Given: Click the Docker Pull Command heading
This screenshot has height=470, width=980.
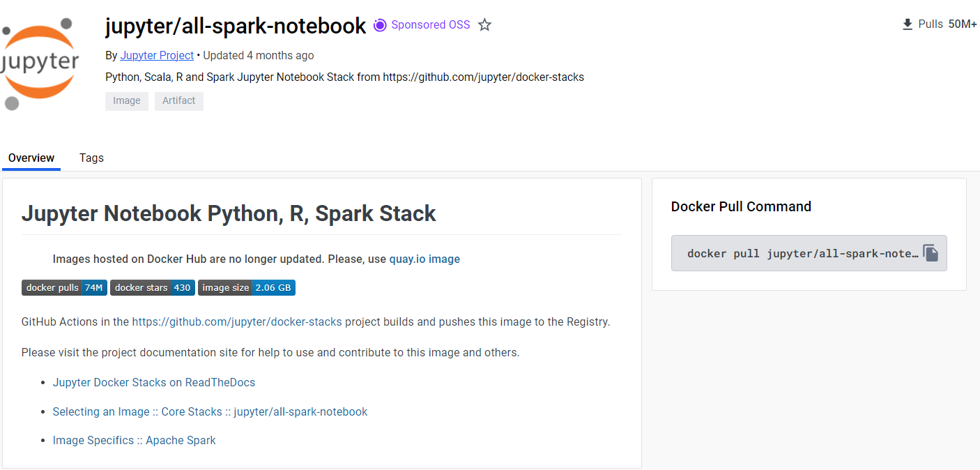Looking at the screenshot, I should 741,206.
